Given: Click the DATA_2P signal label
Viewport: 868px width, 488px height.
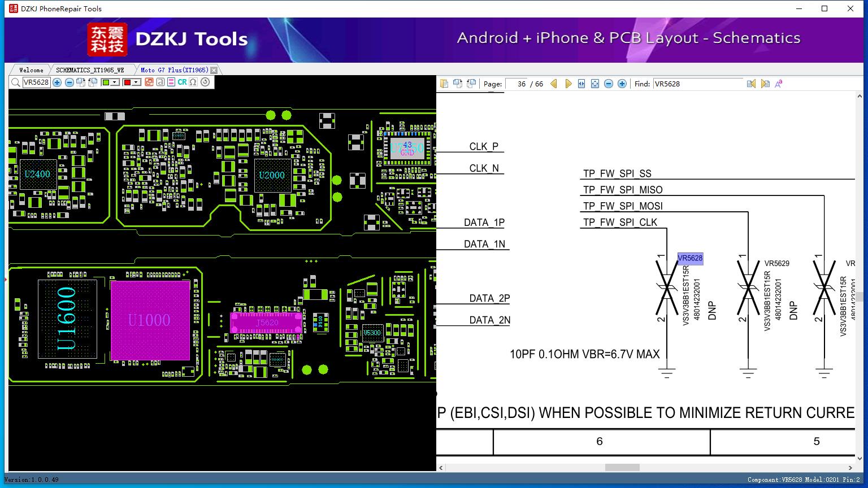Looking at the screenshot, I should click(489, 298).
